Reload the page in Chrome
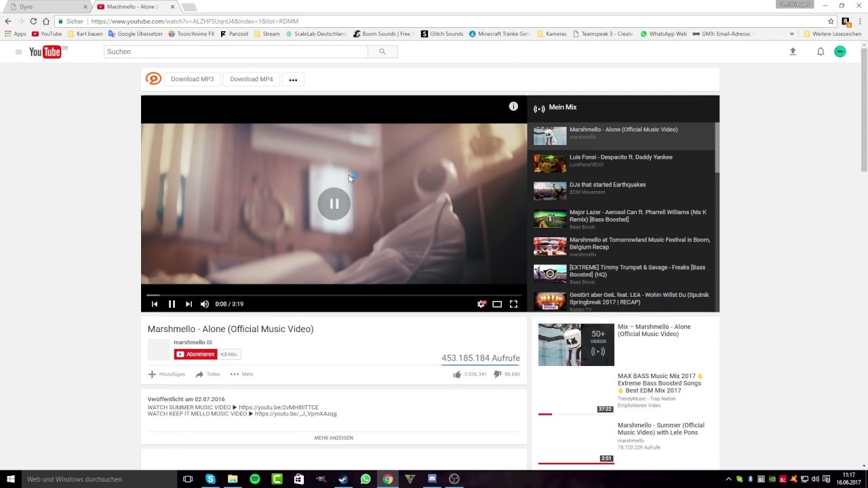This screenshot has height=488, width=868. point(33,21)
